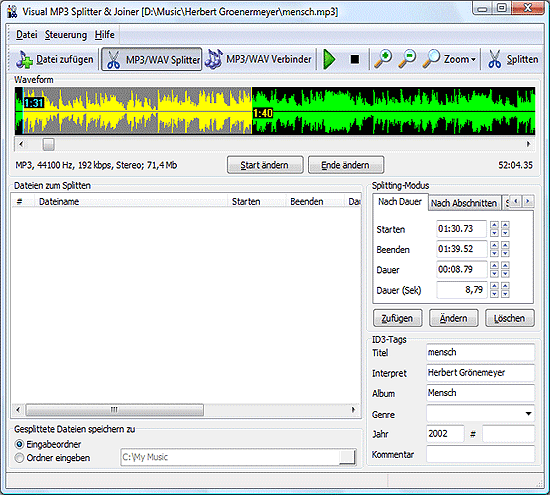
Task: Open the Zoom dropdown arrow
Action: pyautogui.click(x=473, y=60)
